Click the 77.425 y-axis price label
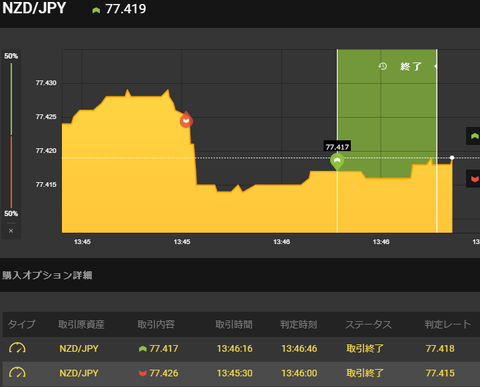This screenshot has height=387, width=480. point(46,117)
